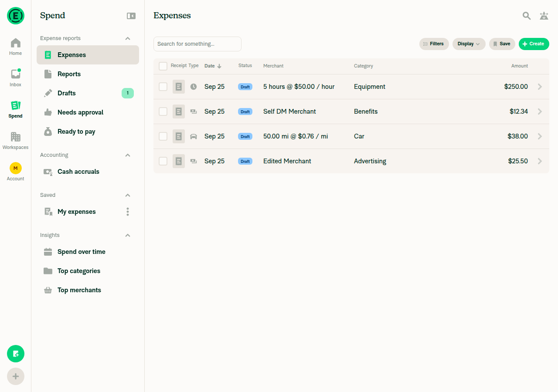Open the Display dropdown
The image size is (558, 392).
point(469,44)
